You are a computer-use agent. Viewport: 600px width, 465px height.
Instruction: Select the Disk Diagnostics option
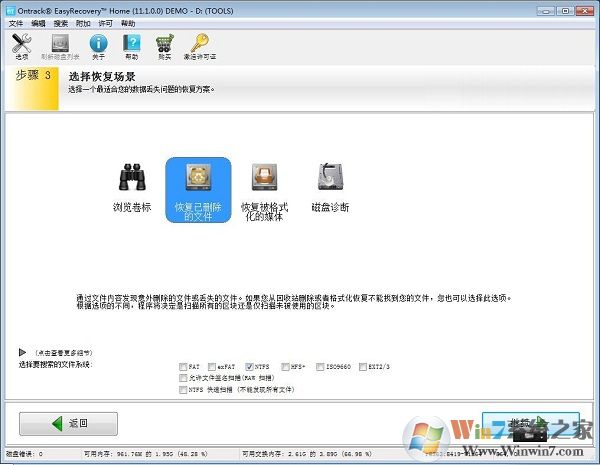click(330, 189)
